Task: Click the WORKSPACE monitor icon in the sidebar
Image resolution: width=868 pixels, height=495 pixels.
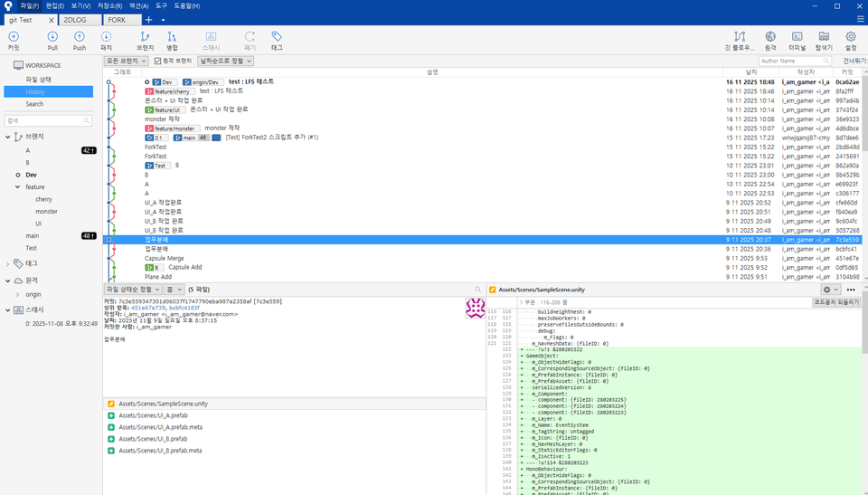Action: pos(18,65)
